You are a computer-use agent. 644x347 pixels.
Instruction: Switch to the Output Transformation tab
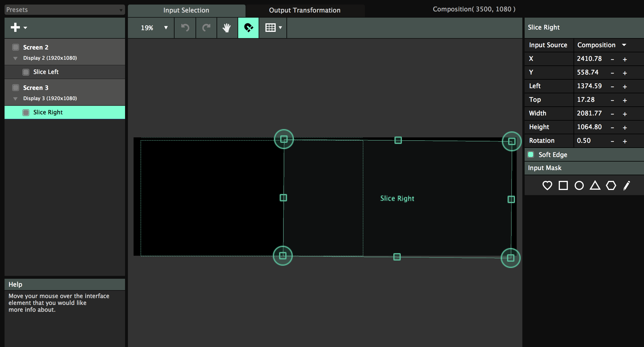tap(305, 10)
